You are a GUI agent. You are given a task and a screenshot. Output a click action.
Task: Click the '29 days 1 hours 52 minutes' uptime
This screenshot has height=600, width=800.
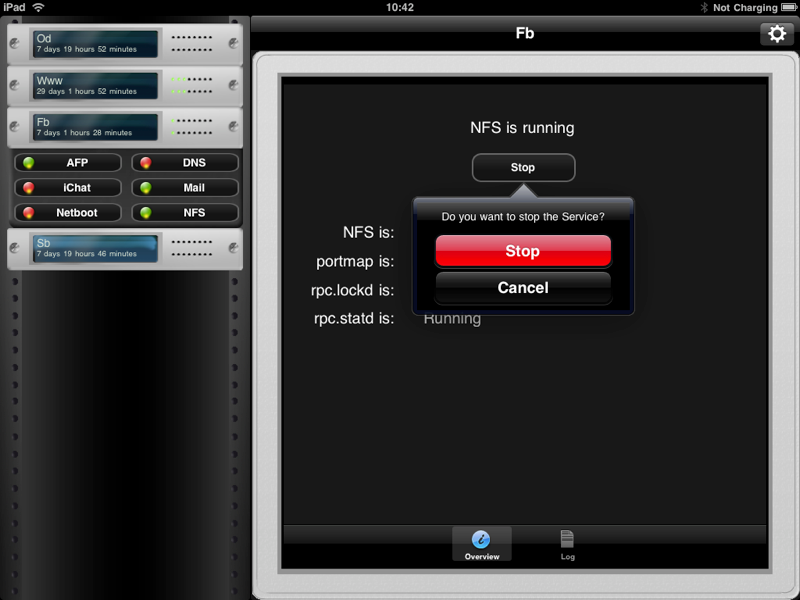point(87,91)
